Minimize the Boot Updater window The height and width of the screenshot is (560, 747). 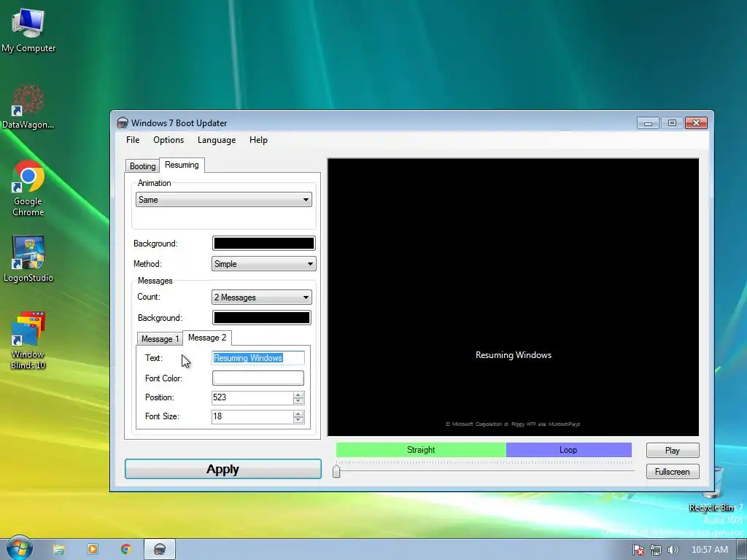[x=648, y=123]
